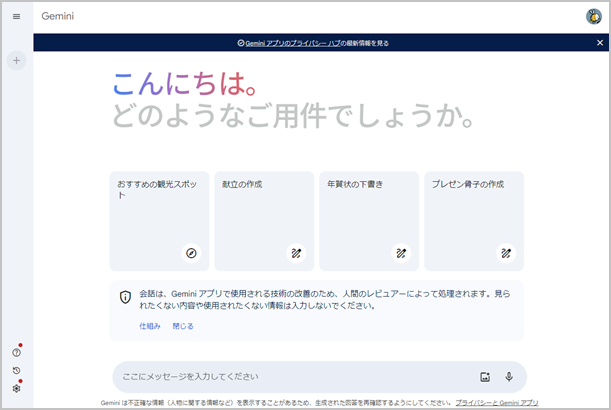
Task: Click pencil icon on 年賀状の下書き card
Action: coord(401,253)
